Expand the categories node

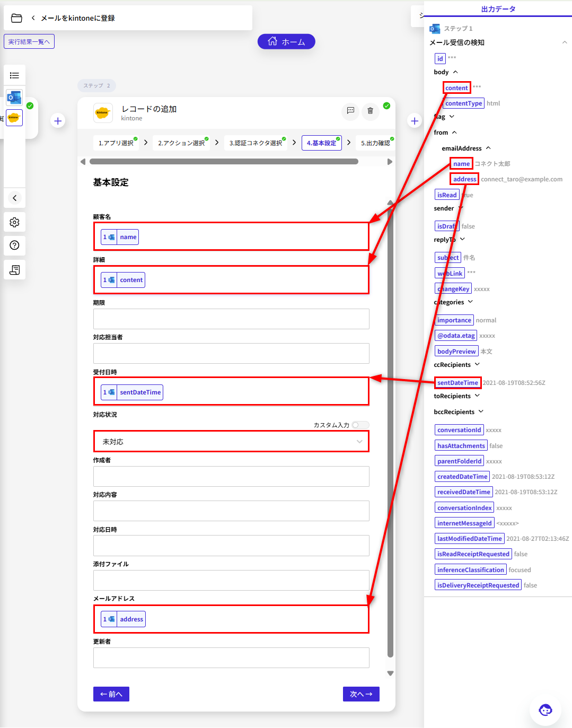click(470, 302)
